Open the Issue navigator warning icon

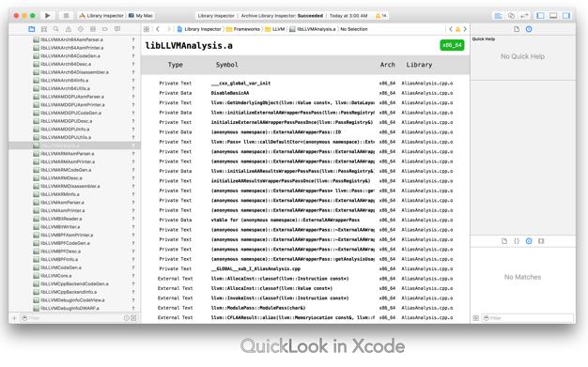point(69,29)
